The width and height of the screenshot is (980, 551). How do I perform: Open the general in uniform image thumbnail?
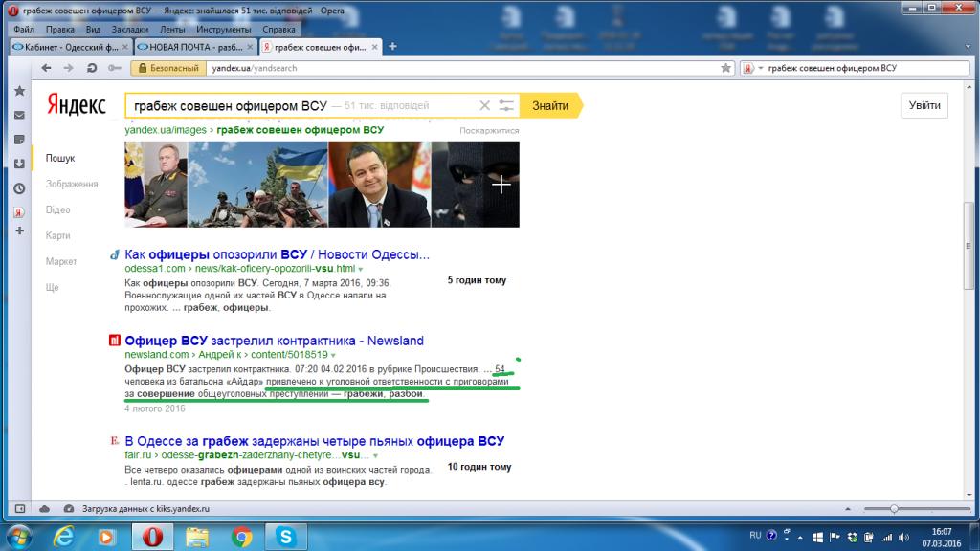[156, 185]
